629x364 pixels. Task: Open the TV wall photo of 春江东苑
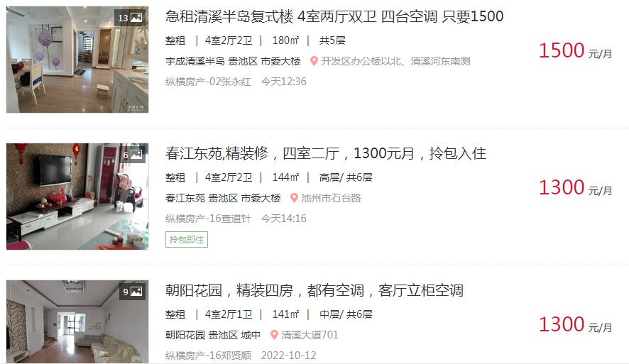[x=77, y=197]
